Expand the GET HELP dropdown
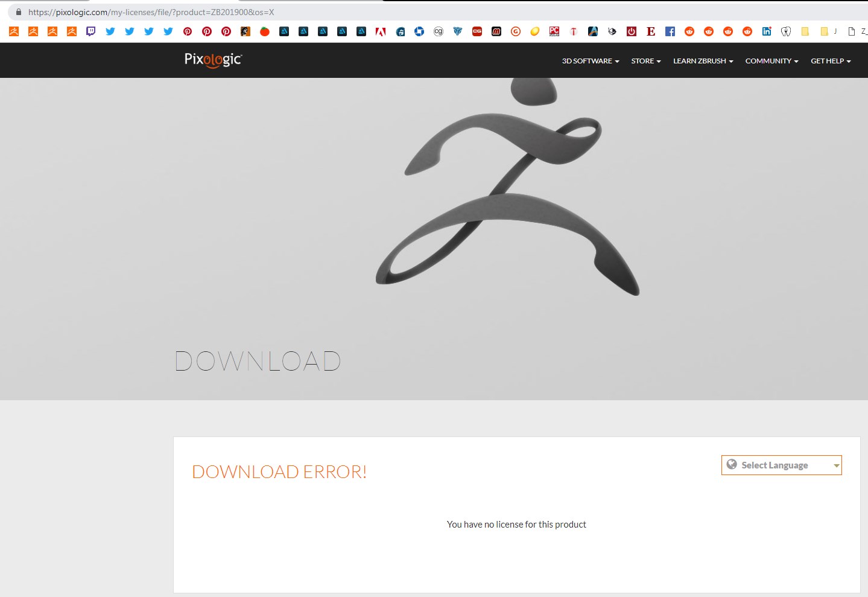Image resolution: width=868 pixels, height=597 pixels. tap(831, 61)
